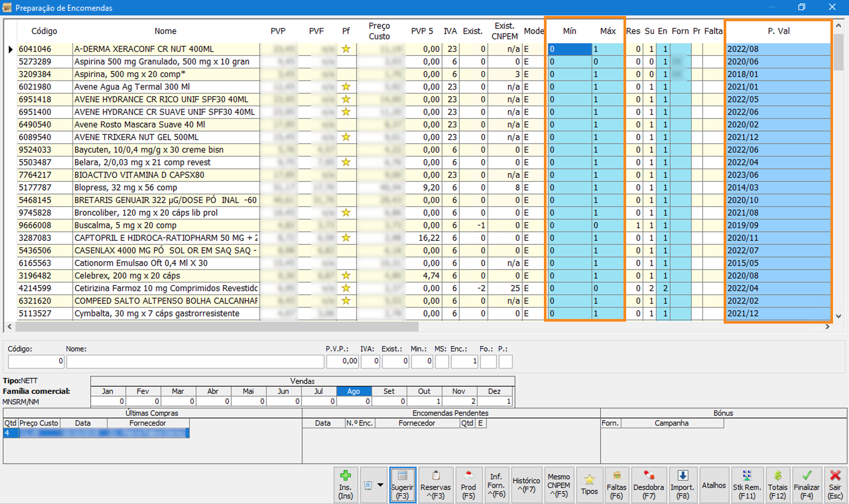
Task: Toggle favorite star for Celebrex row
Action: [x=346, y=276]
